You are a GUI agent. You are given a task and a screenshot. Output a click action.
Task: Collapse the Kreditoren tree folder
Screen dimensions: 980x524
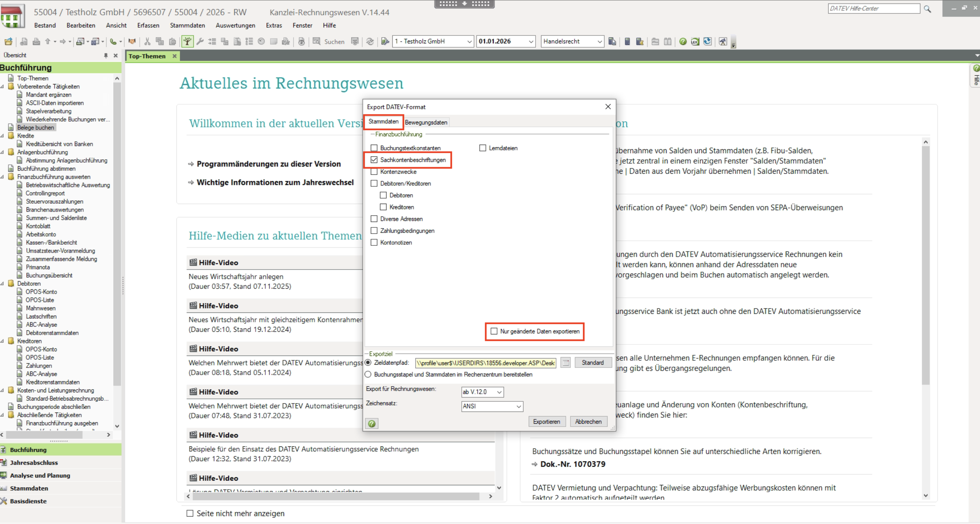point(2,341)
